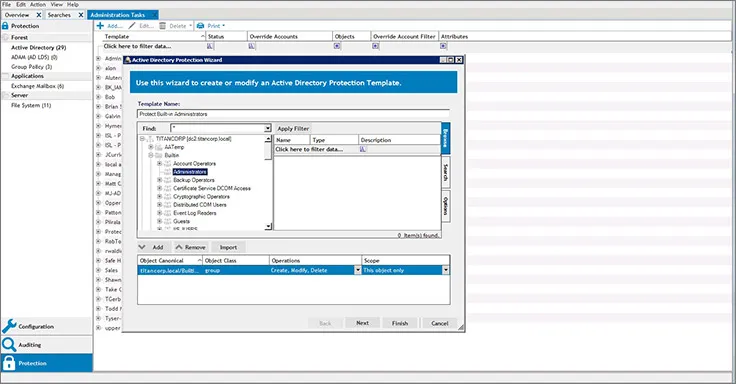Open the Action menu
736x384 pixels.
[x=38, y=4]
